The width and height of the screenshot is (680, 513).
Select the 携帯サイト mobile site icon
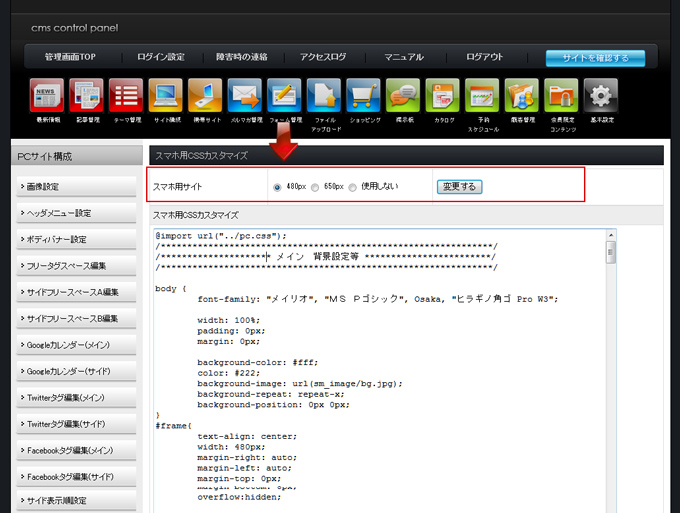point(205,96)
